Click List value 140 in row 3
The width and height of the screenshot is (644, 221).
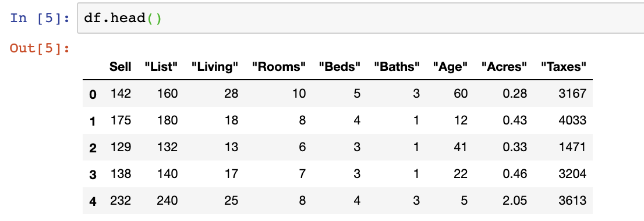[x=167, y=174]
